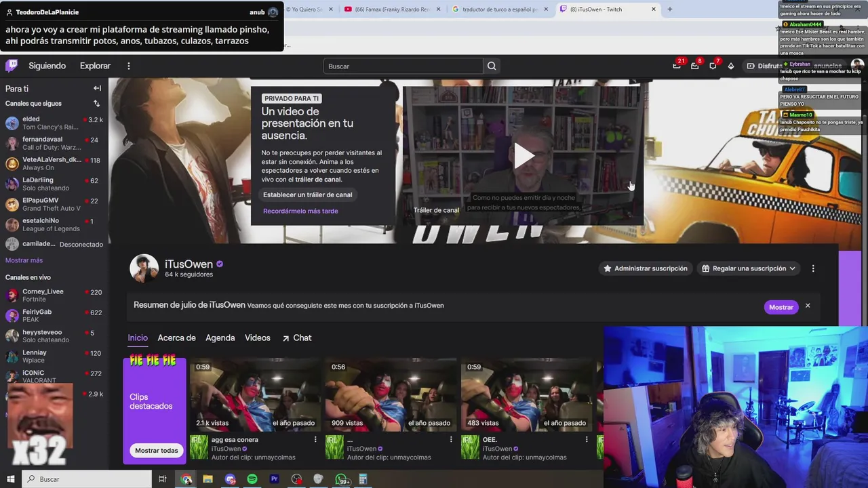Sort followed channels list
The image size is (868, 488).
click(96, 104)
